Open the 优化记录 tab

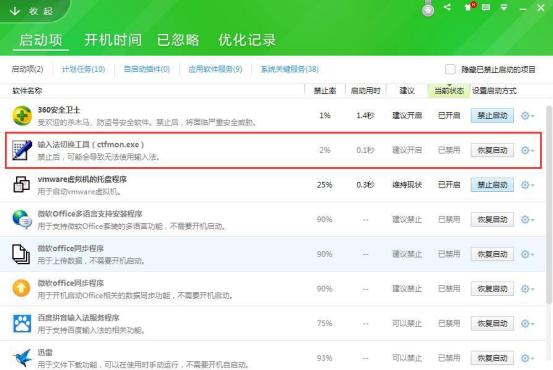pos(247,40)
